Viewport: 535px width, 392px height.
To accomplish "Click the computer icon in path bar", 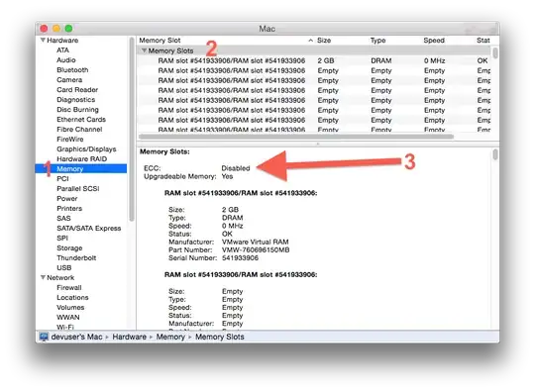I will [x=44, y=337].
